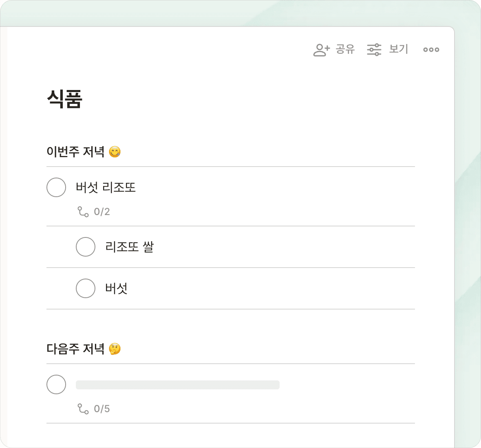481x448 pixels.
Task: Click the 0/2 sub-task count
Action: pyautogui.click(x=102, y=212)
